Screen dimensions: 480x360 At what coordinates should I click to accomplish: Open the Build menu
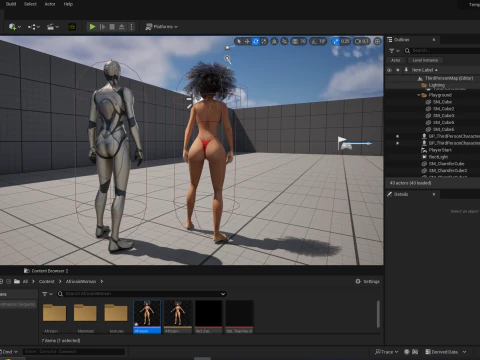11,4
